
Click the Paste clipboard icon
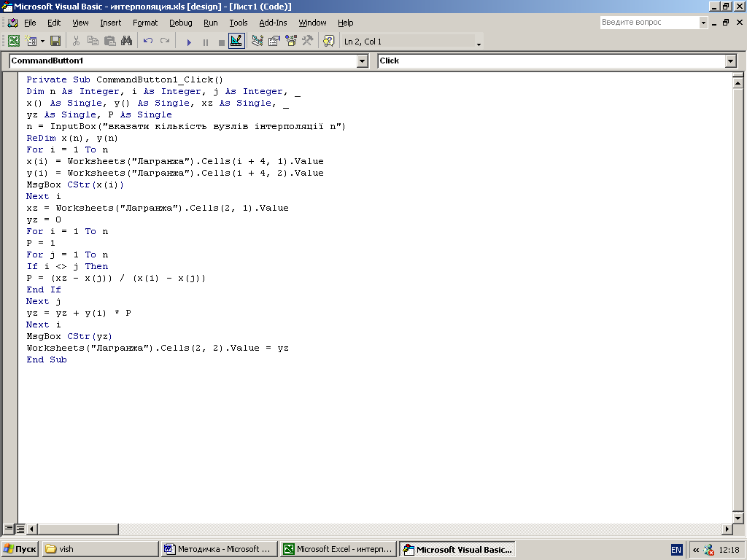pos(109,42)
